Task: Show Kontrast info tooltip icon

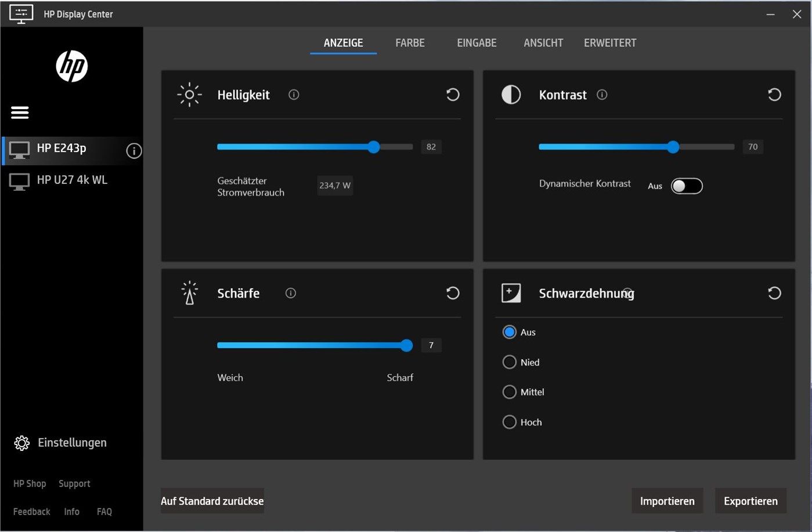Action: pyautogui.click(x=602, y=95)
